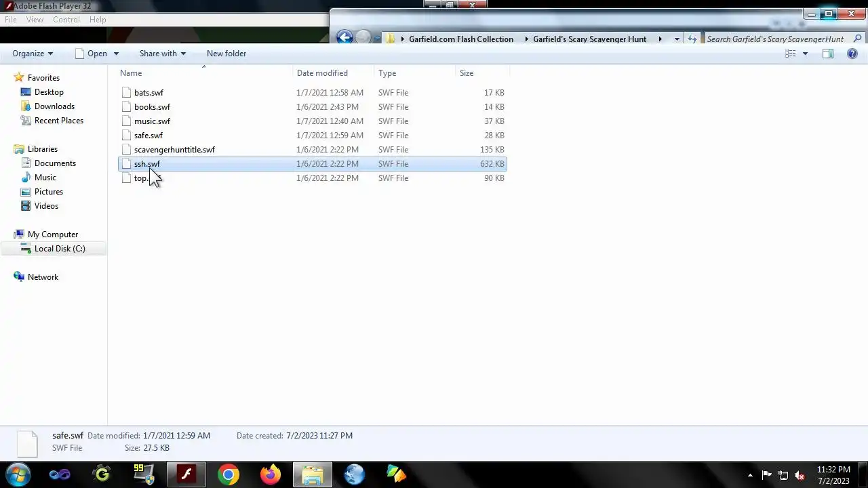The width and height of the screenshot is (868, 488).
Task: Open Desktop in the navigation pane
Action: click(49, 92)
